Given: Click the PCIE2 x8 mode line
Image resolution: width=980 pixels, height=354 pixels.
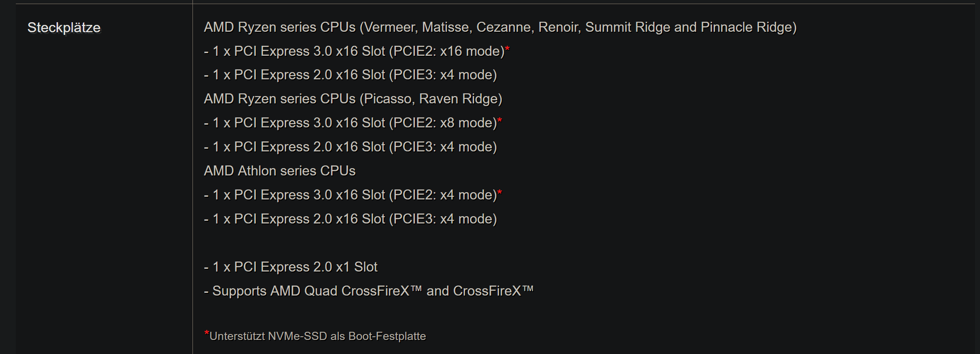Looking at the screenshot, I should click(x=353, y=123).
